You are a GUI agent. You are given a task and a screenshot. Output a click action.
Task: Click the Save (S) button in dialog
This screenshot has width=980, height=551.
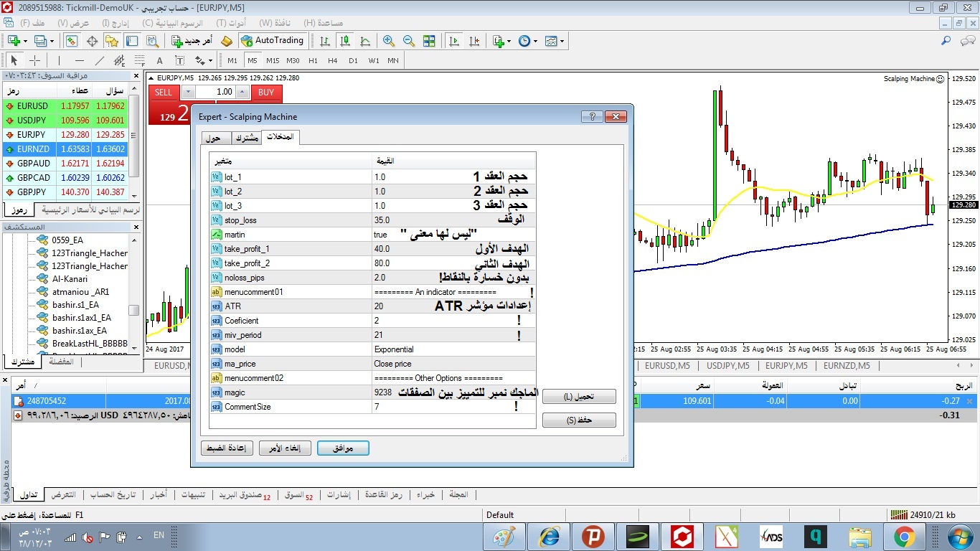[579, 420]
